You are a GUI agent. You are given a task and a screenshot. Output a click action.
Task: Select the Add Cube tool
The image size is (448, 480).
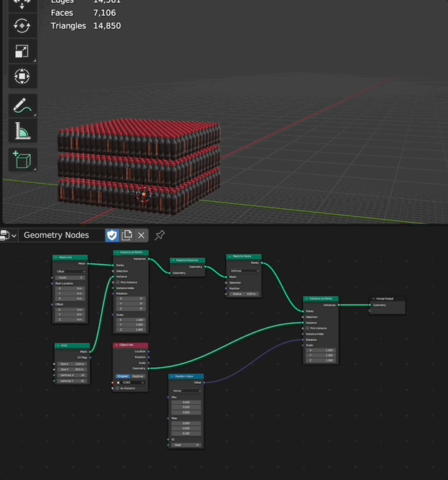[x=22, y=160]
